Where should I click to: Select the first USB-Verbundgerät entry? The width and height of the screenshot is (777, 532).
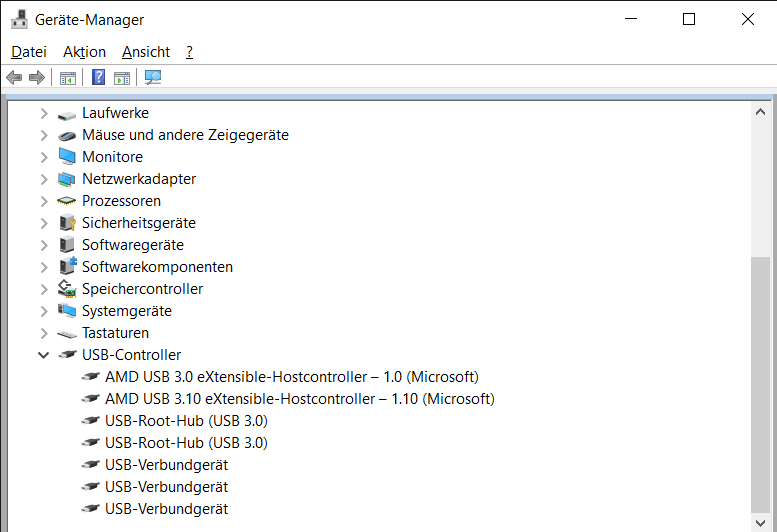coord(166,465)
